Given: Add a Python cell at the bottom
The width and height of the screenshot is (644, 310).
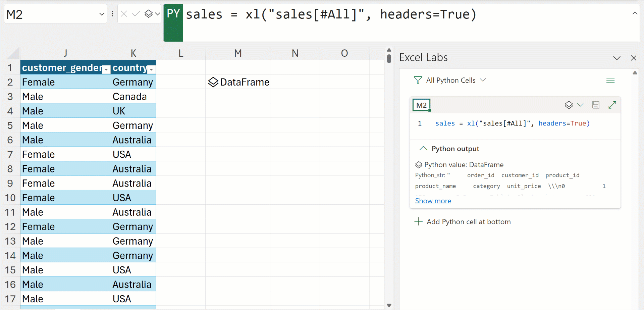Looking at the screenshot, I should (468, 221).
